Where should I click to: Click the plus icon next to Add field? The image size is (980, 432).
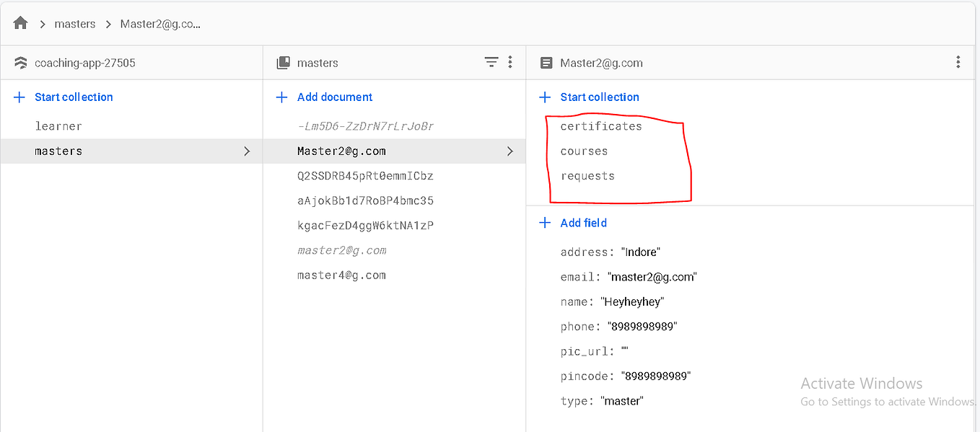[544, 223]
